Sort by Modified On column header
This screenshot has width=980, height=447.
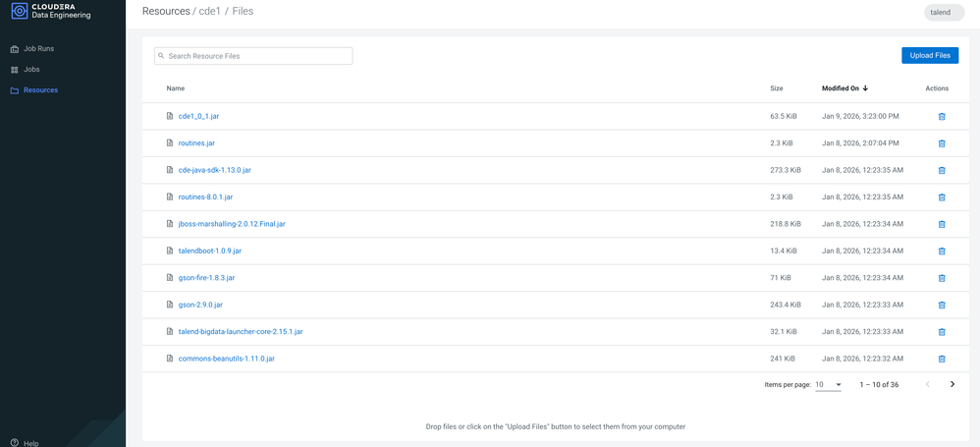(840, 88)
